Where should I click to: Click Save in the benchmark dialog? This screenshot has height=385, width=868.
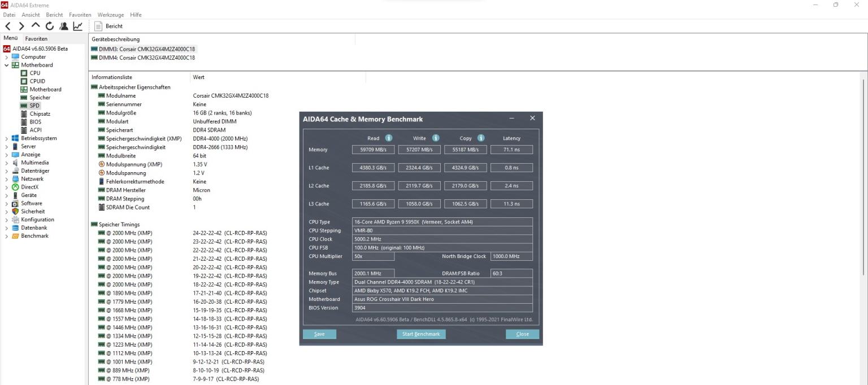point(319,334)
